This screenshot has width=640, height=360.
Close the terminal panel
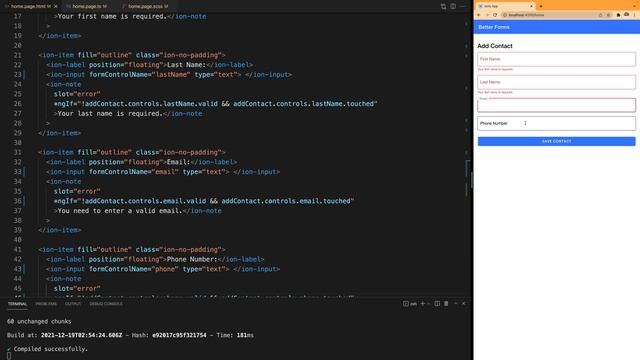pyautogui.click(x=464, y=304)
